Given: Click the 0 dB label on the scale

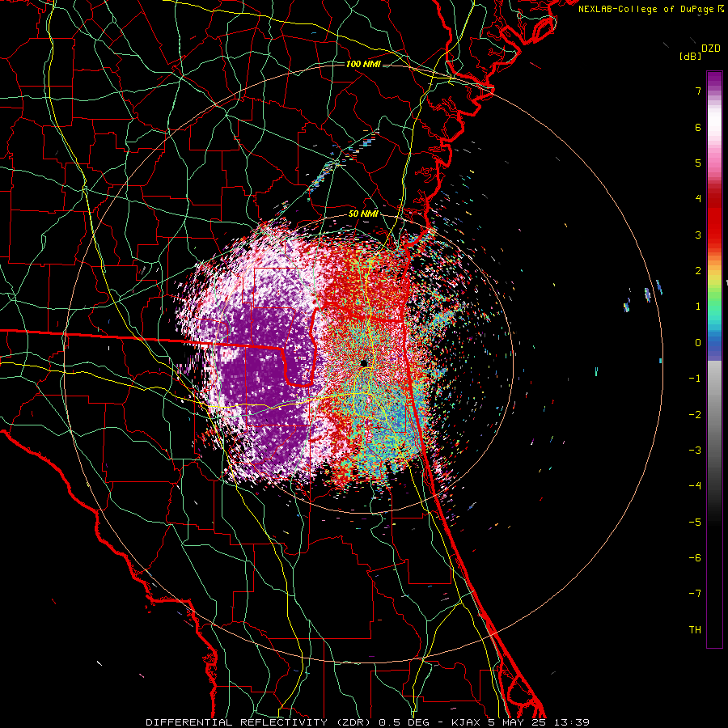Looking at the screenshot, I should pyautogui.click(x=698, y=343).
